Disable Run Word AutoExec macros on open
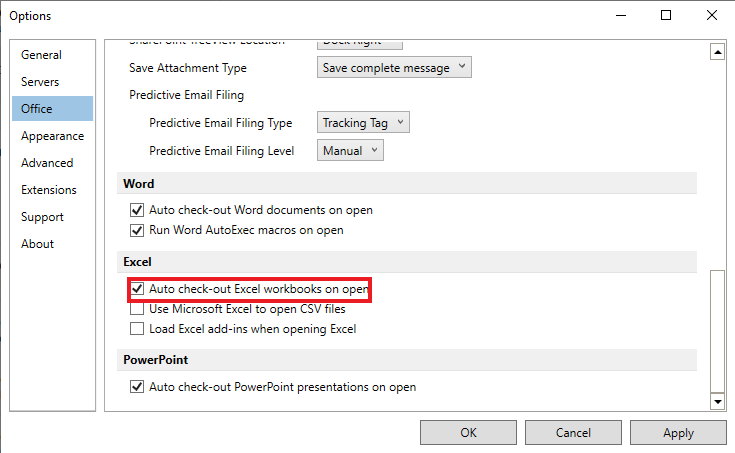 click(x=137, y=230)
